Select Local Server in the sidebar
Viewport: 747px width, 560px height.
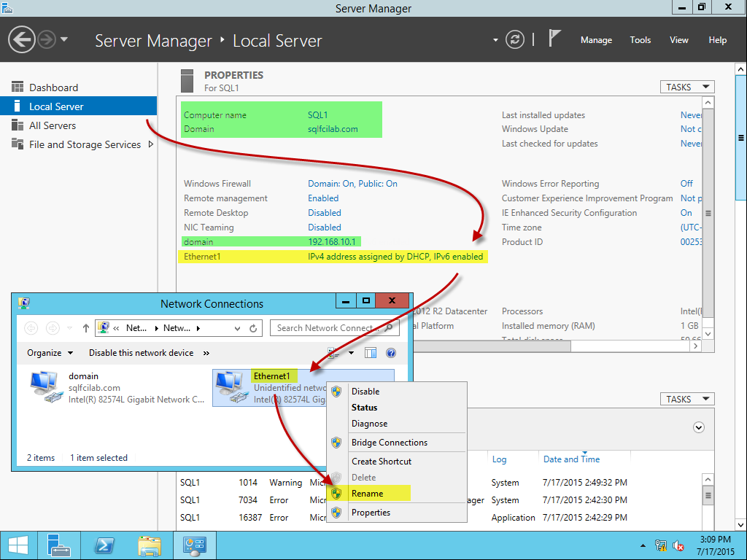click(79, 106)
